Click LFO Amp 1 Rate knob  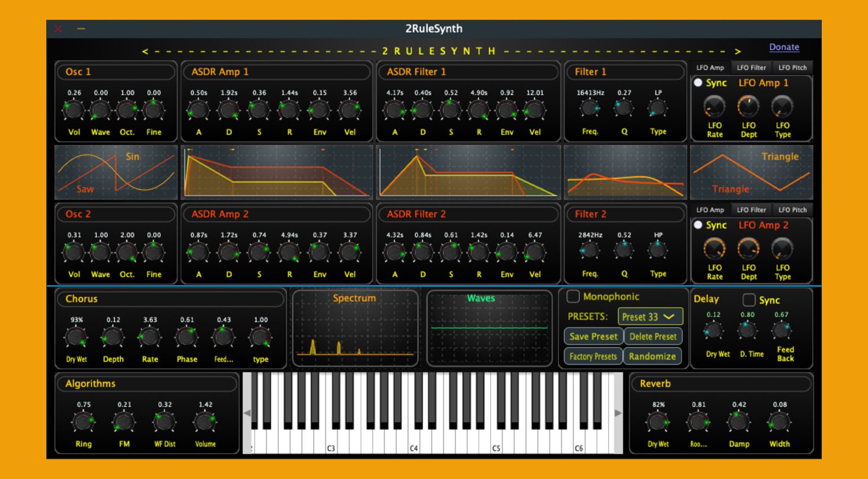pos(715,106)
